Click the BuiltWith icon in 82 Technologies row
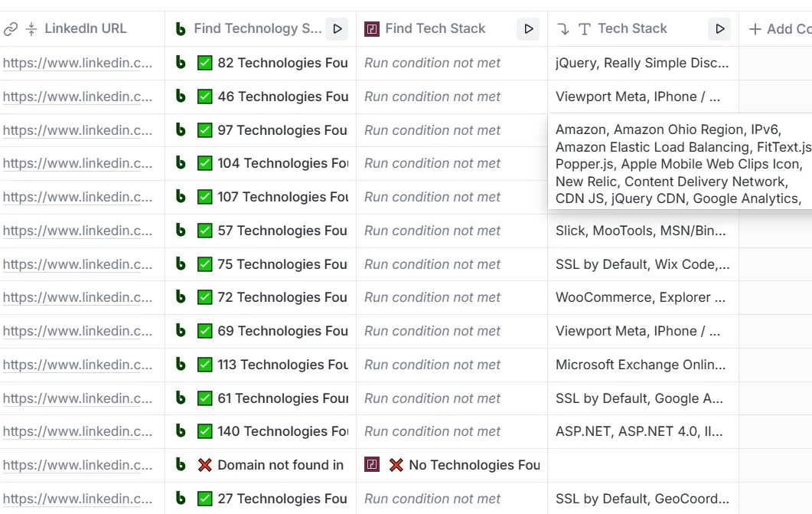This screenshot has width=812, height=514. (x=180, y=63)
